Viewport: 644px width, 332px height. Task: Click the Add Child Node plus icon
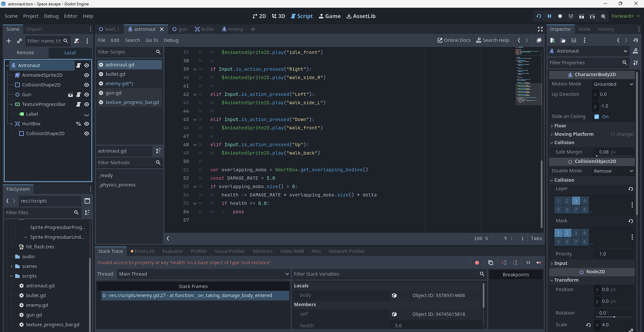[x=9, y=41]
